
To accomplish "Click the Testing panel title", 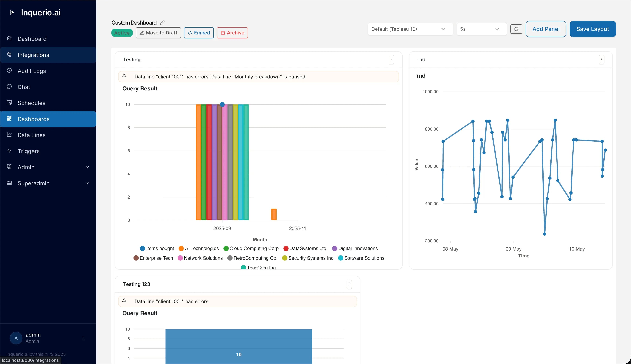I will [132, 59].
